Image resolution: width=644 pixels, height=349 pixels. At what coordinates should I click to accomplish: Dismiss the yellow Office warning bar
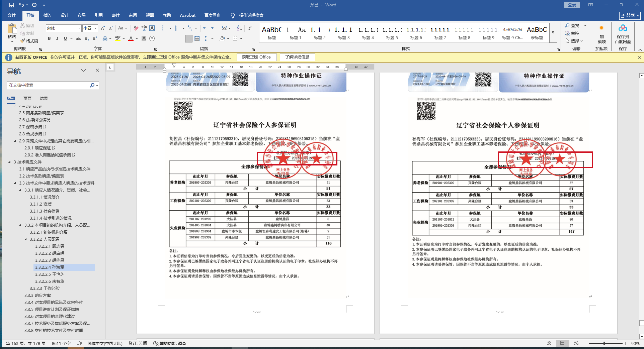(x=639, y=57)
